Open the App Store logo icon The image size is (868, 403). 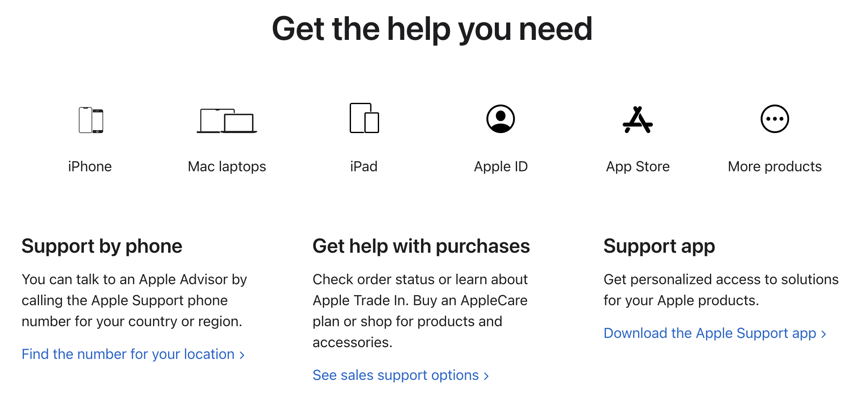(x=638, y=120)
